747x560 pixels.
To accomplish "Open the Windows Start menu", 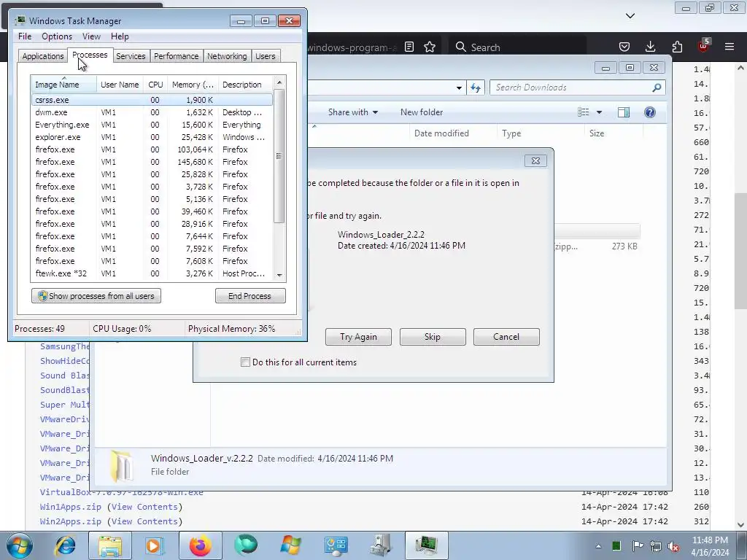I will 18,545.
